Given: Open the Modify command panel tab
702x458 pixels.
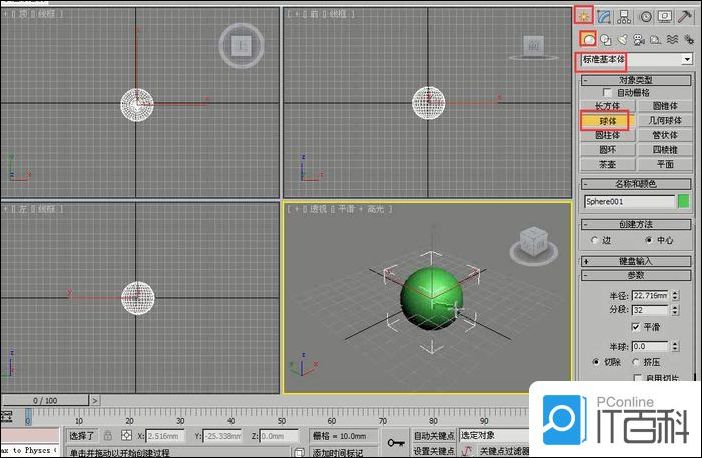Looking at the screenshot, I should [604, 17].
